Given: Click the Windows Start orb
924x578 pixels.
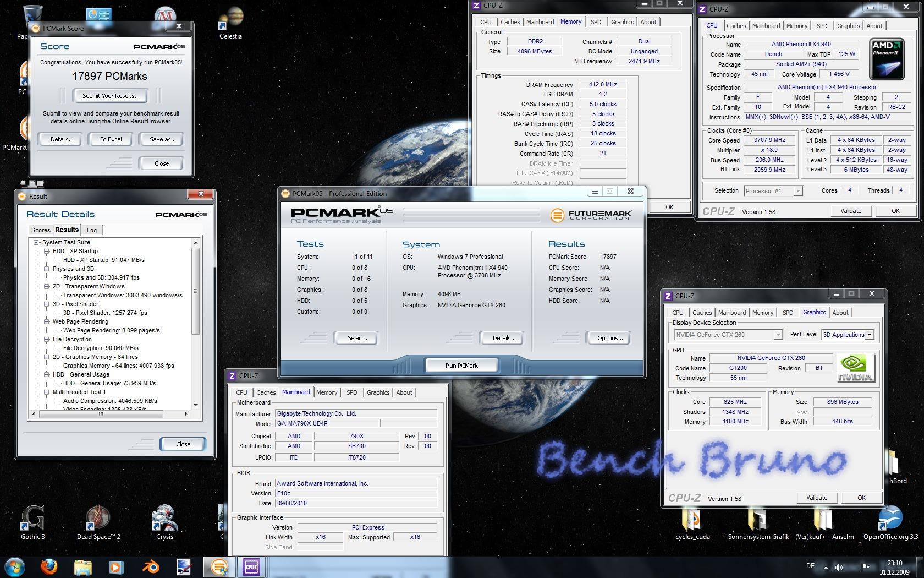Looking at the screenshot, I should tap(14, 567).
